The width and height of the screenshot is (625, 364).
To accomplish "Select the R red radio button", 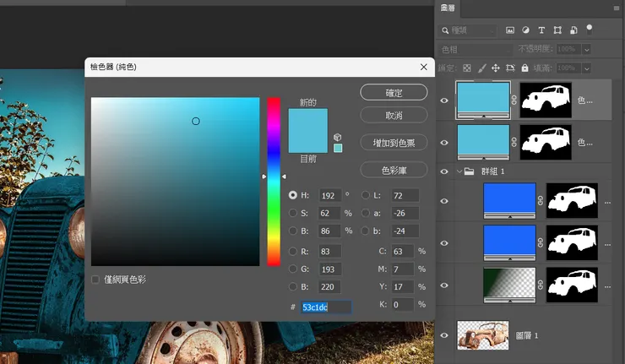I will coord(293,251).
